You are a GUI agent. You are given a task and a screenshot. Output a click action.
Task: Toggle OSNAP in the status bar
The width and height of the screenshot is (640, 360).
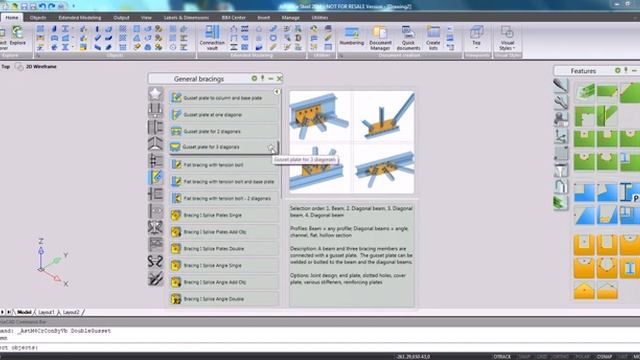coord(604,357)
